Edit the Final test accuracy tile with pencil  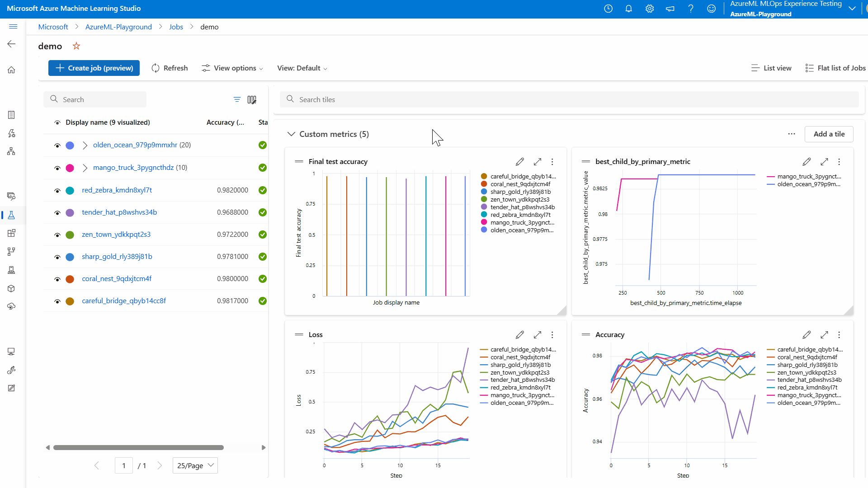click(x=519, y=162)
